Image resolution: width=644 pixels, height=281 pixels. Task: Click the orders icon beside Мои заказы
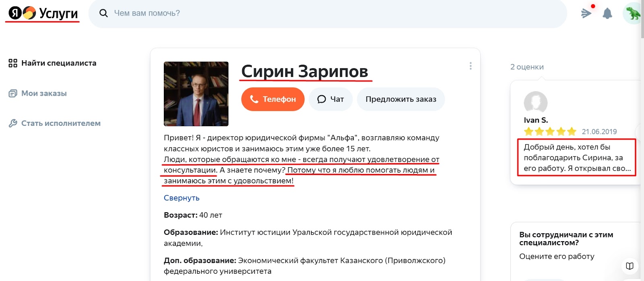click(x=12, y=93)
